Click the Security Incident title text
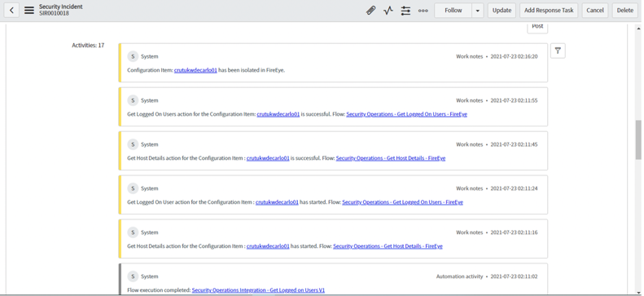This screenshot has height=296, width=644. (x=61, y=7)
